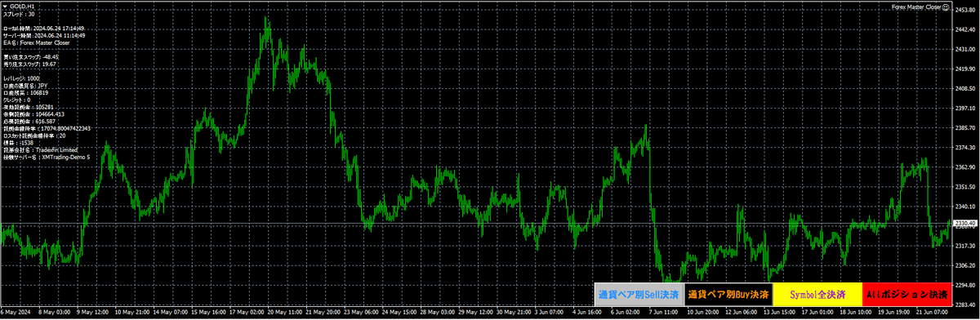Click the Forex Master Closer label top right
Image resolution: width=980 pixels, height=320 pixels.
click(x=915, y=7)
